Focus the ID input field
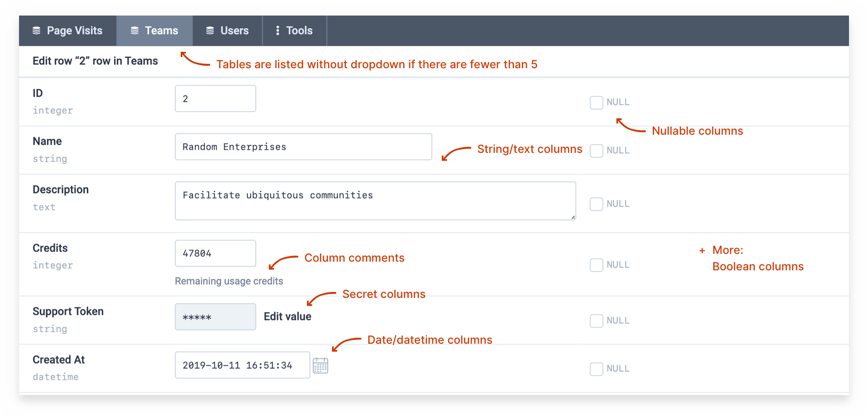Viewport: 868px width, 418px height. tap(215, 99)
